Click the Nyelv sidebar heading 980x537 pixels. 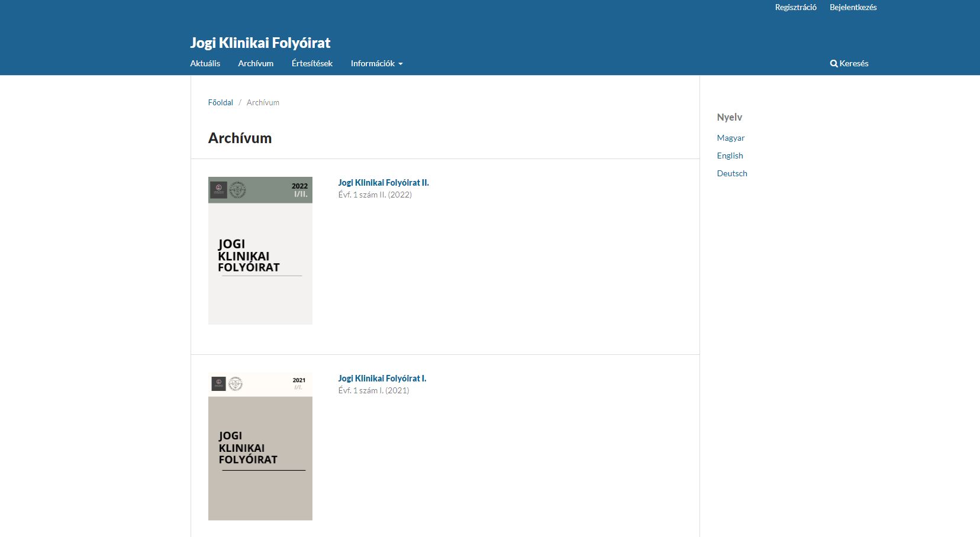pos(729,117)
